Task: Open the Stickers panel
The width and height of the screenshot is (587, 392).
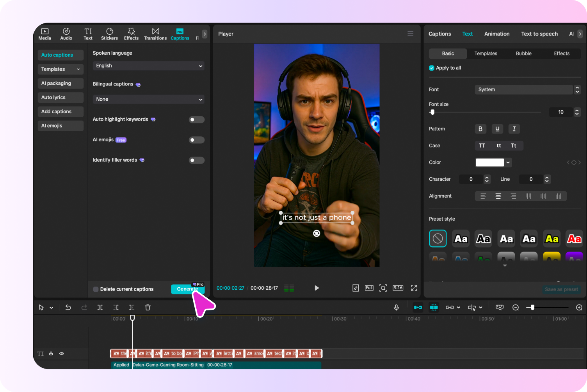Action: click(x=109, y=34)
